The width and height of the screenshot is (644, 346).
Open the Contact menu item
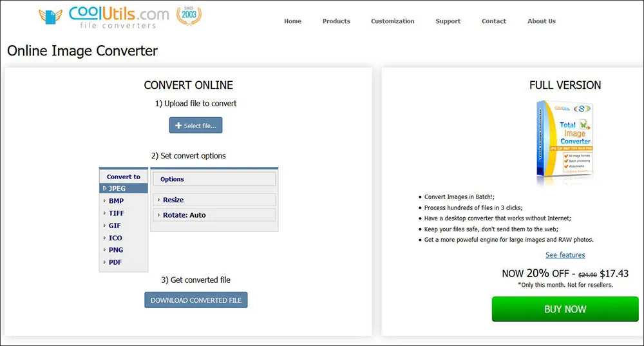(x=494, y=21)
